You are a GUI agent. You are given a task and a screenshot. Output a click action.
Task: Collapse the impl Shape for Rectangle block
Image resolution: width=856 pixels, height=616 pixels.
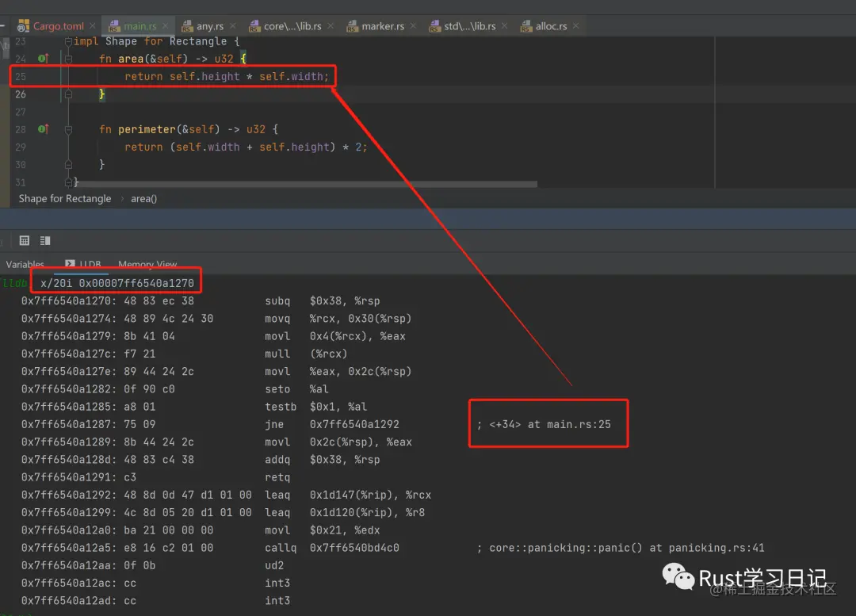pos(68,41)
